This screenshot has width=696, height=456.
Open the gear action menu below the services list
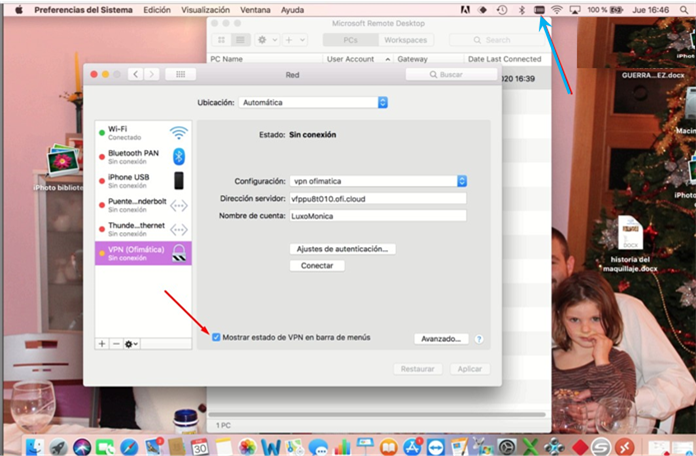(131, 344)
